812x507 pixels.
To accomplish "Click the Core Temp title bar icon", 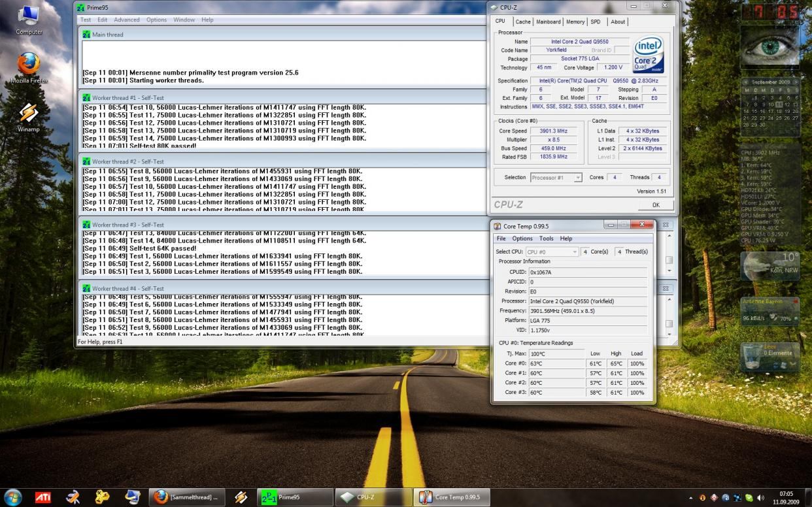I will coord(498,226).
